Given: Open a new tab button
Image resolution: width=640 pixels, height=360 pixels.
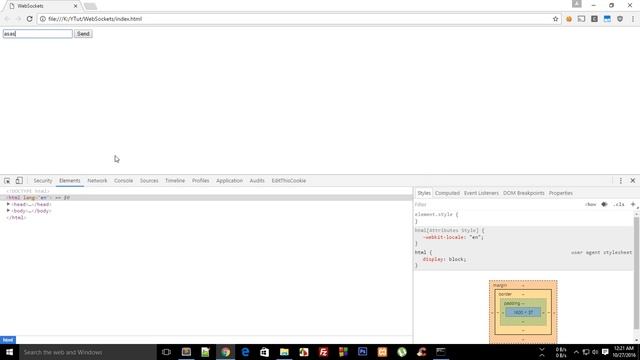Looking at the screenshot, I should (x=91, y=6).
